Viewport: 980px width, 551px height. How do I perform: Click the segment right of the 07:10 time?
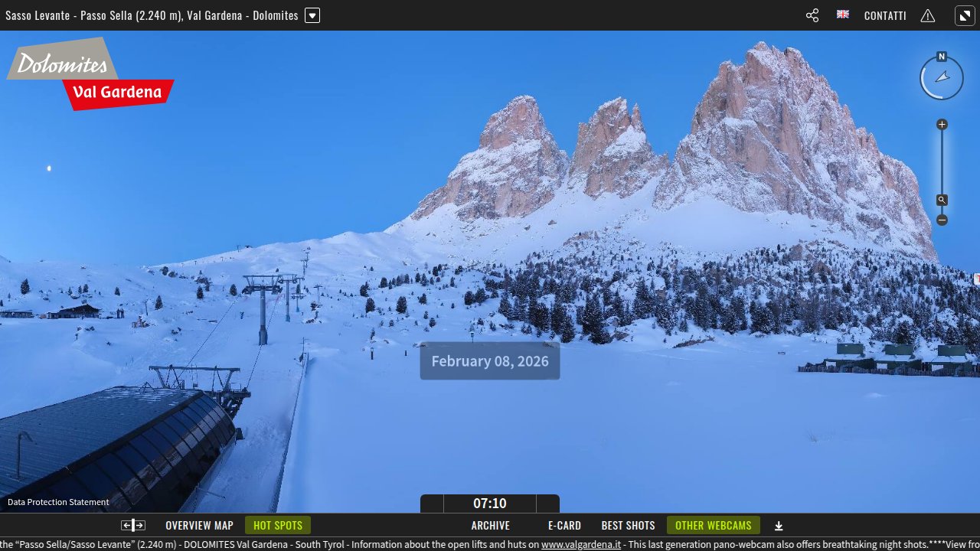click(x=547, y=504)
